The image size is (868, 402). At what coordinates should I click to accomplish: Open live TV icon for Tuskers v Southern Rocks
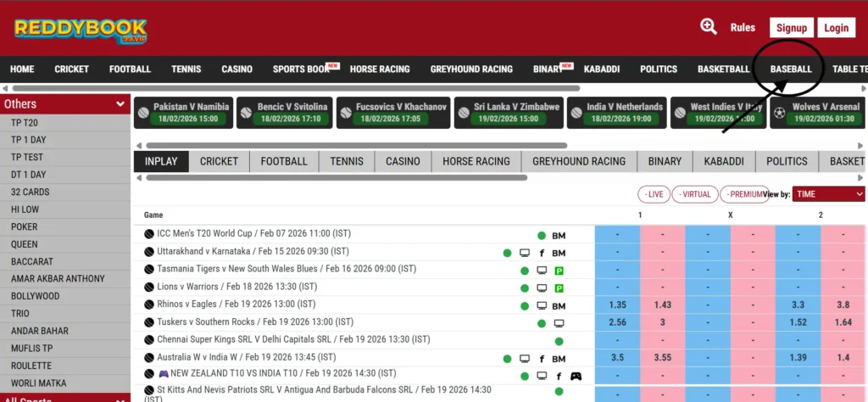point(559,323)
